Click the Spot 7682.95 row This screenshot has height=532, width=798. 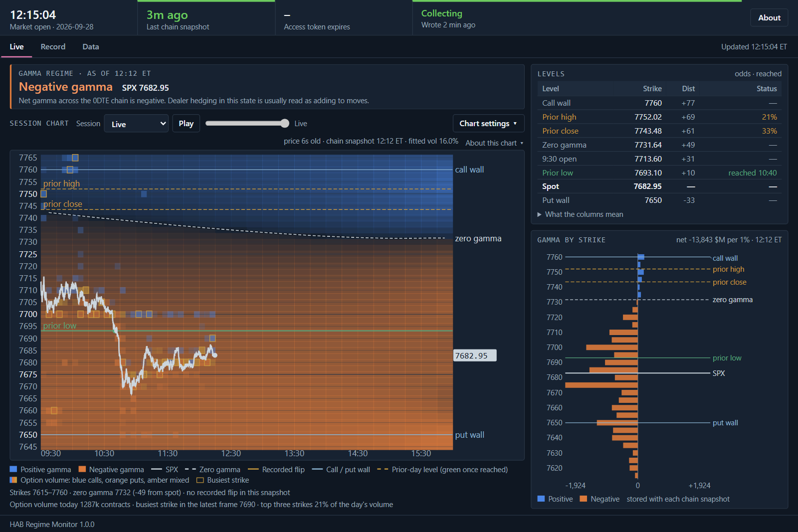pos(659,186)
